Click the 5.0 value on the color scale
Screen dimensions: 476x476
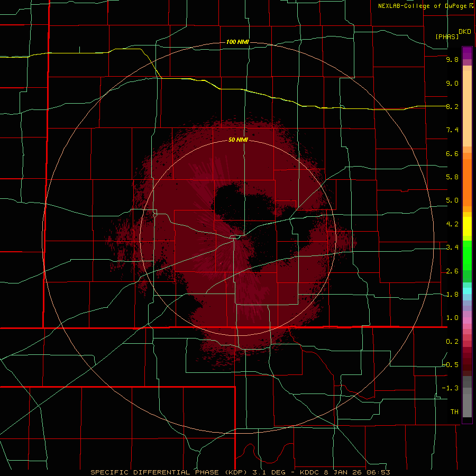click(x=452, y=200)
